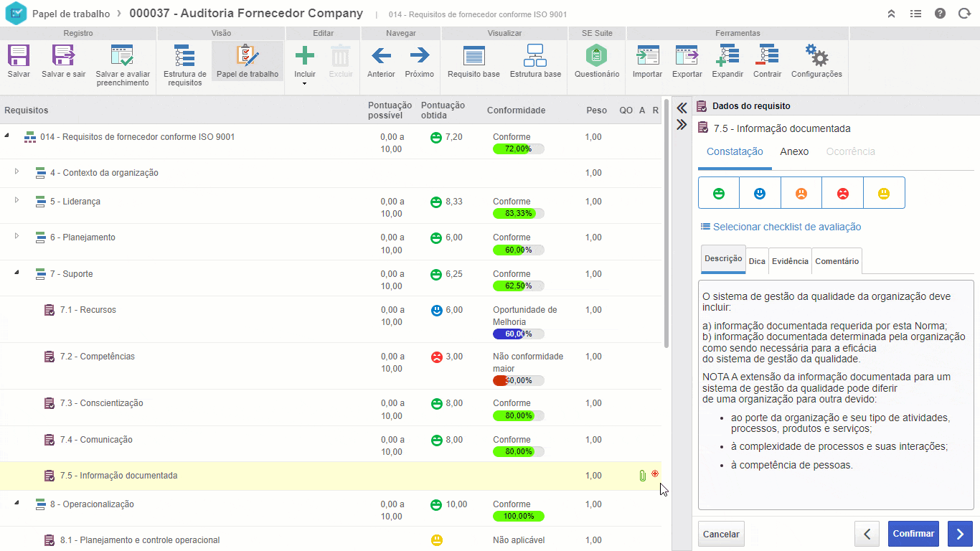
Task: Click the 30,00% red progress bar
Action: coord(518,380)
